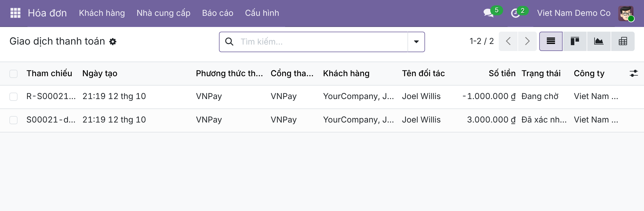
Task: Sort by Ngày tạo column header
Action: [100, 73]
